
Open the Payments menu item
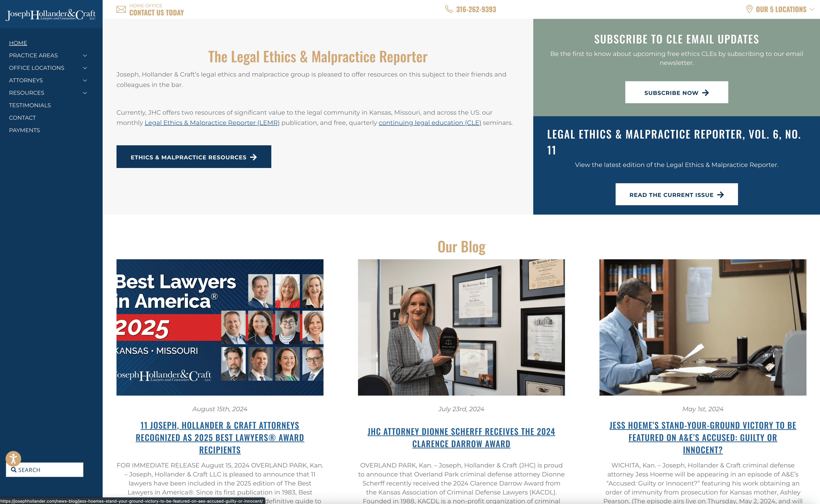click(x=24, y=130)
